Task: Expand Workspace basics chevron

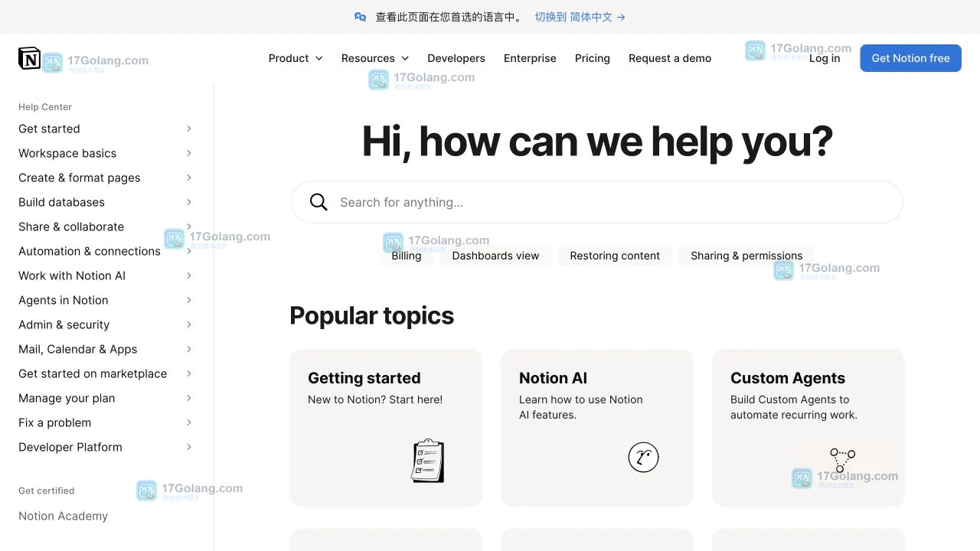Action: pyautogui.click(x=189, y=153)
